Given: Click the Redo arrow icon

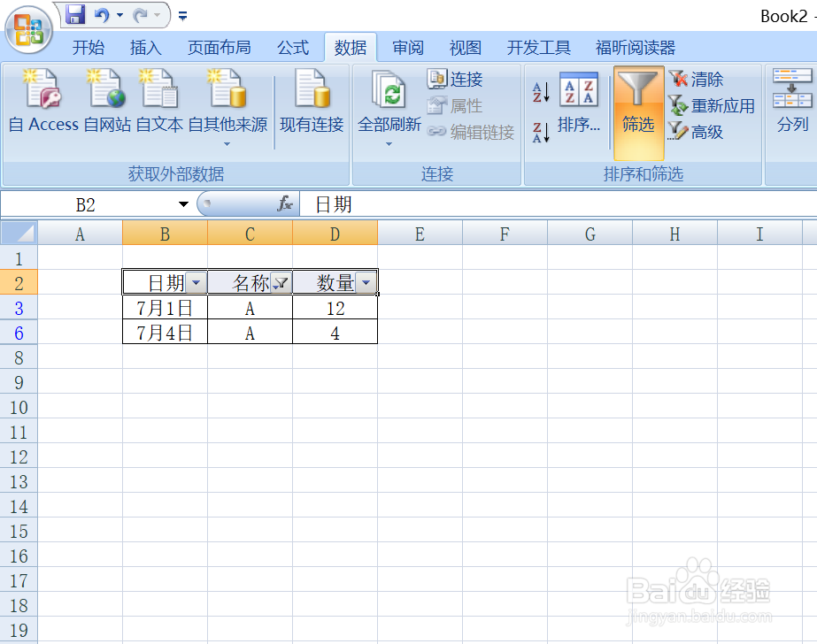Looking at the screenshot, I should point(140,15).
